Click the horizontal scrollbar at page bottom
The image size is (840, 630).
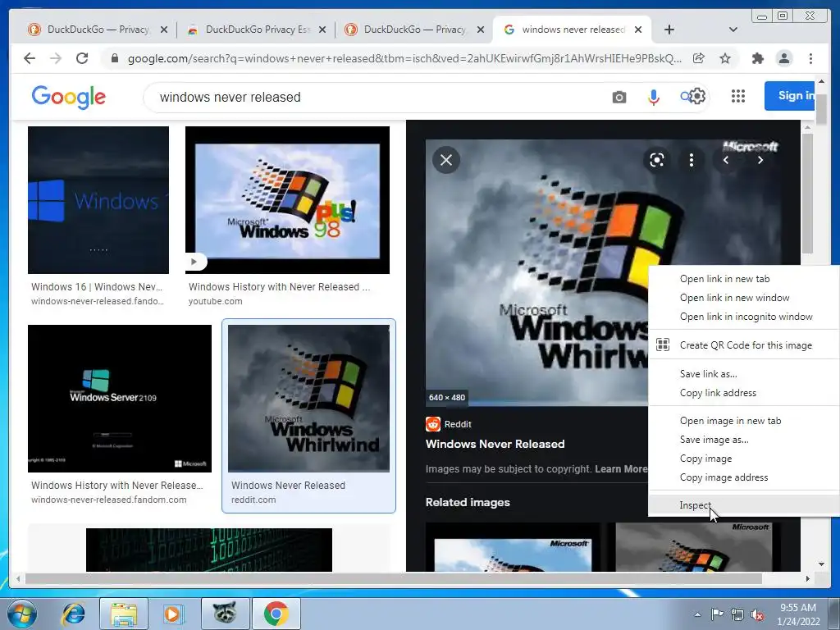tap(394, 578)
